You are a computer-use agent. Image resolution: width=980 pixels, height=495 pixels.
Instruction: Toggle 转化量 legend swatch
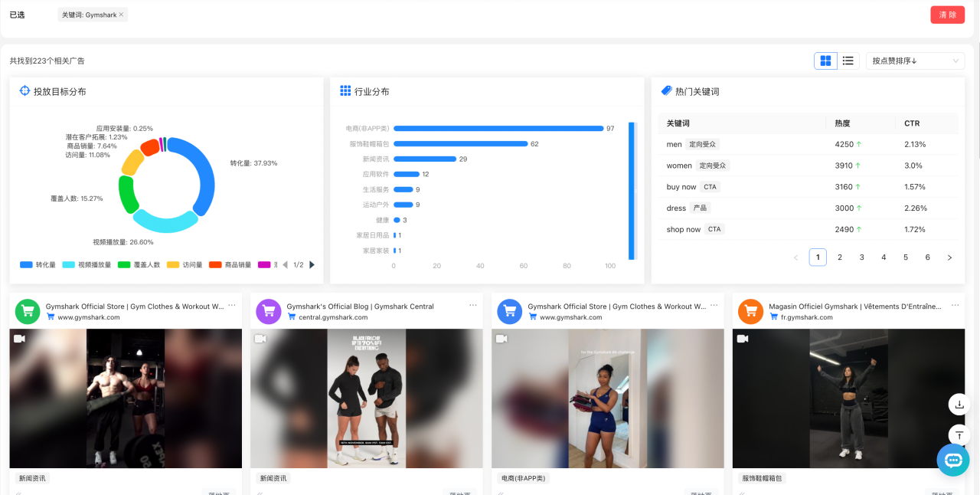coord(26,265)
